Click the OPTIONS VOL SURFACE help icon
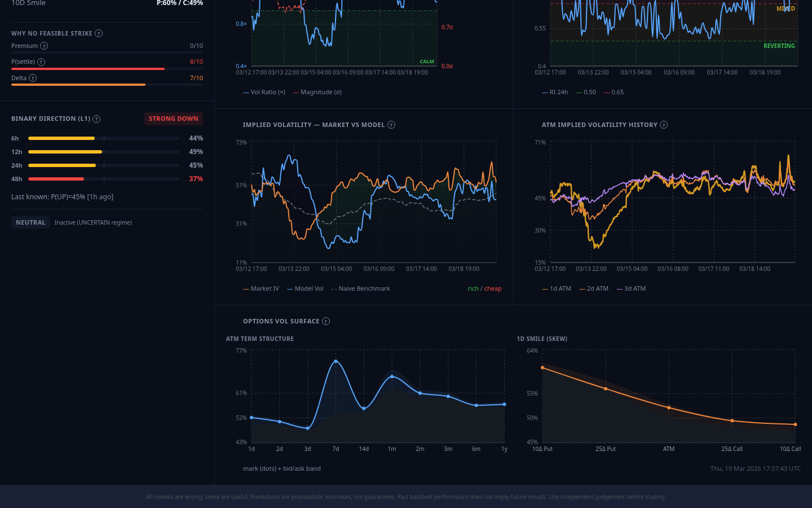The width and height of the screenshot is (812, 508). tap(326, 321)
